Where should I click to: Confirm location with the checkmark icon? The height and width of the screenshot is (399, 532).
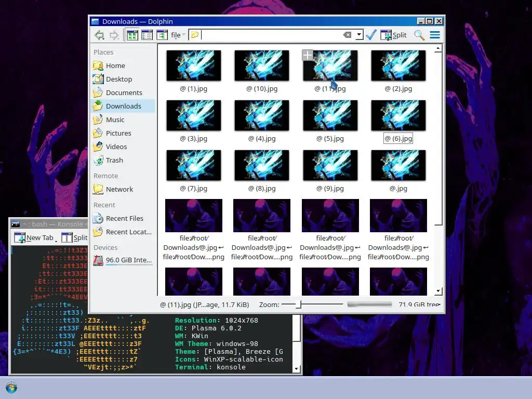371,35
